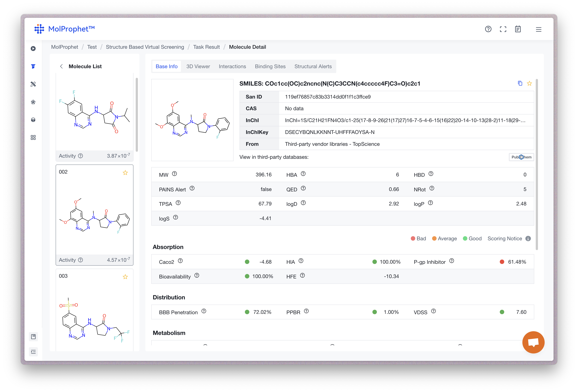Click the VDSS help icon
This screenshot has width=578, height=392.
click(433, 311)
